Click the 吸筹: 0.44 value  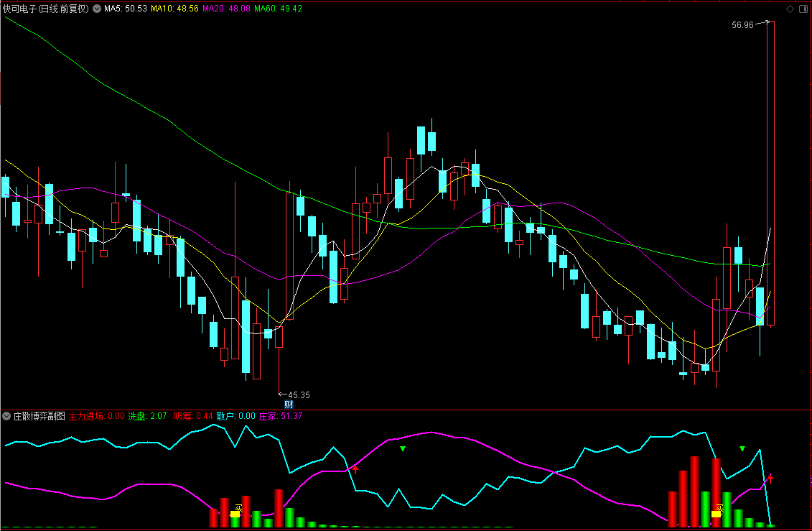(x=194, y=416)
